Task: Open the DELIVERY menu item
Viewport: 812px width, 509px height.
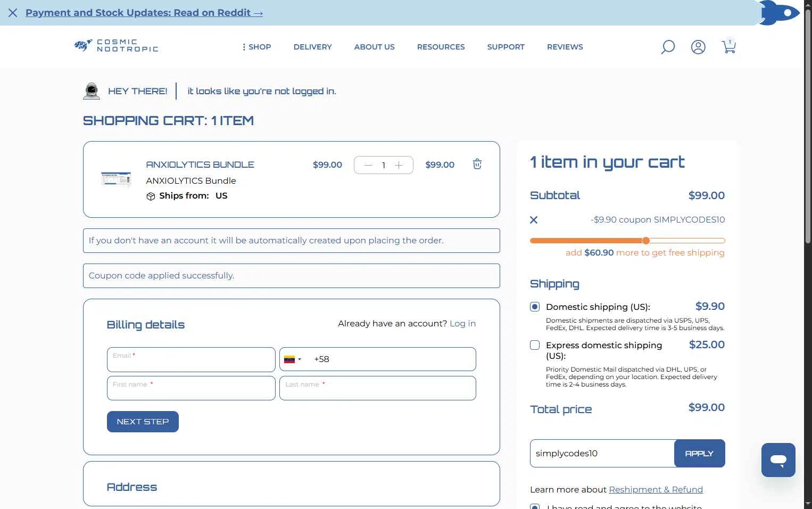Action: pos(312,47)
